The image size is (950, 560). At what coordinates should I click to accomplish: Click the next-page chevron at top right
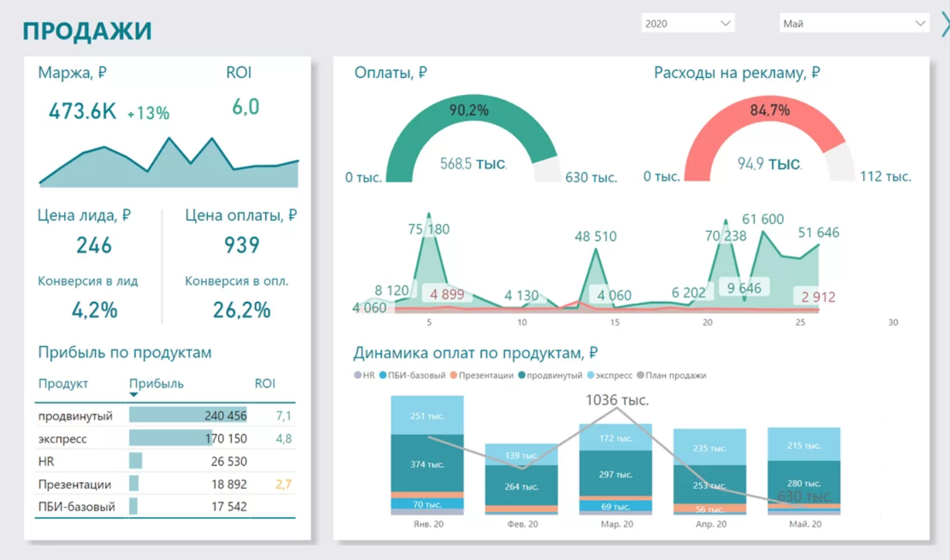(x=945, y=25)
